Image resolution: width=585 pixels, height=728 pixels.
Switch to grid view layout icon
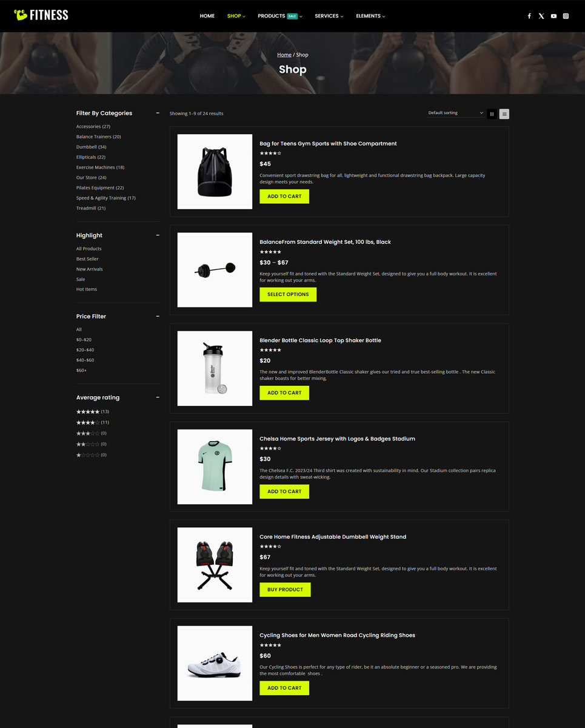(x=492, y=113)
